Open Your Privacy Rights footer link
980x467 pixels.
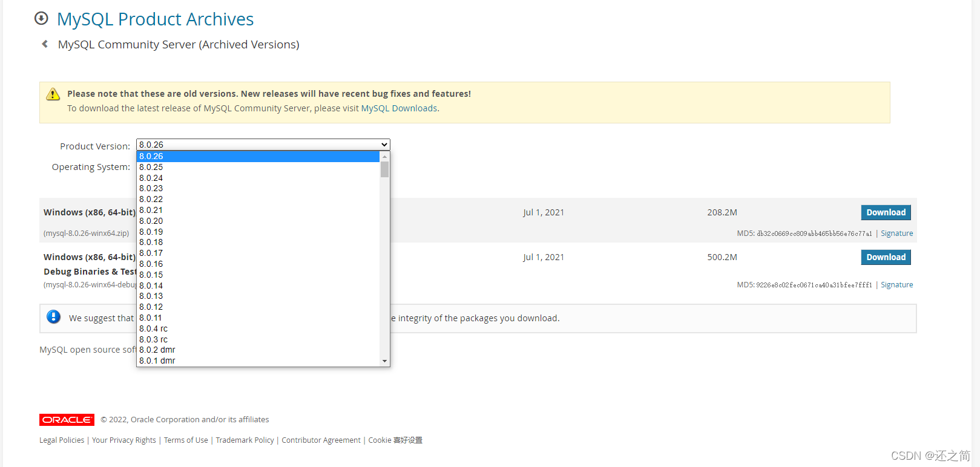[x=124, y=440]
